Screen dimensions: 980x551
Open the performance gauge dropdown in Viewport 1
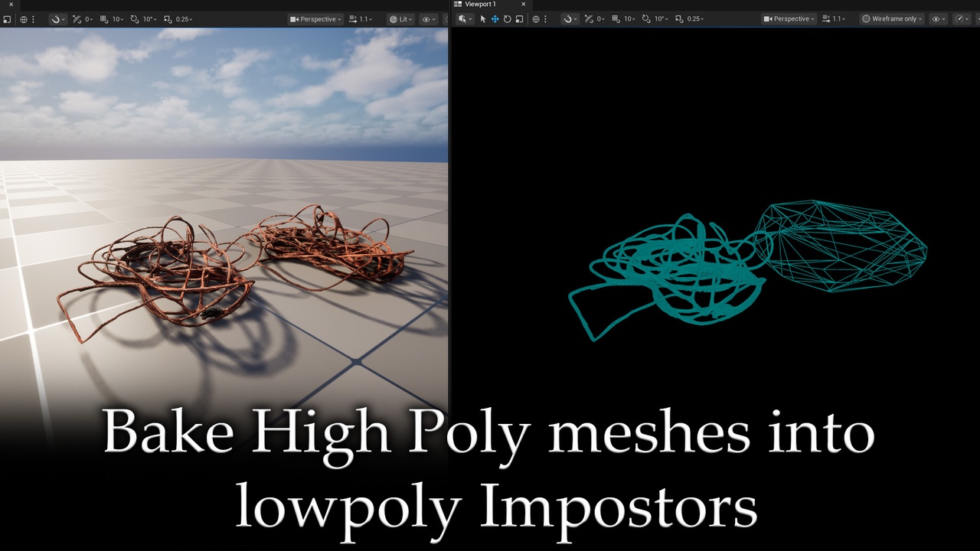coord(962,19)
